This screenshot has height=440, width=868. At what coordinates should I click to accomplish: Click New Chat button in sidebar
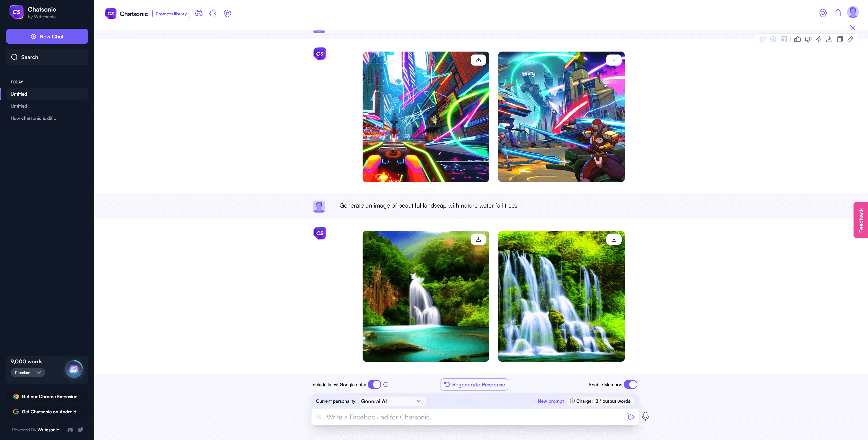point(47,36)
